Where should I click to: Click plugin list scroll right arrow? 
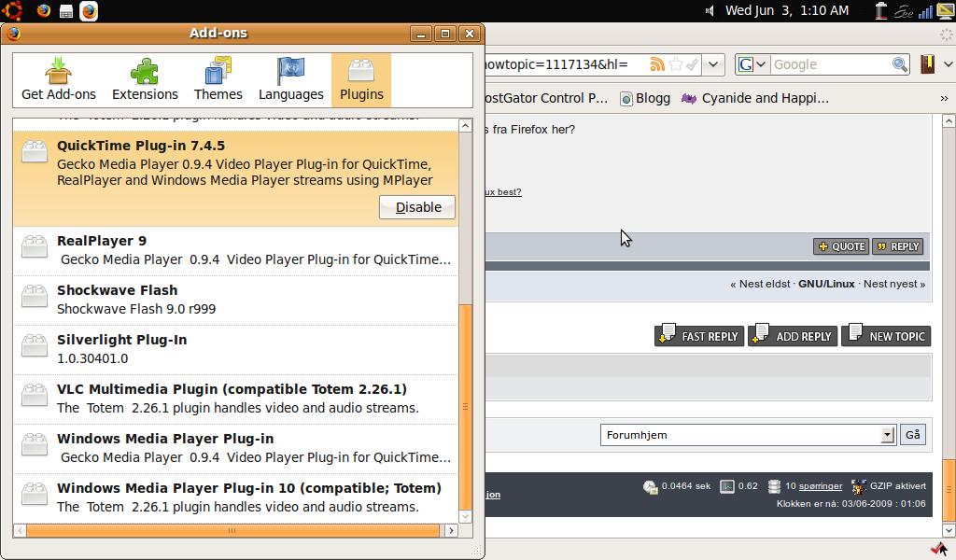[451, 530]
